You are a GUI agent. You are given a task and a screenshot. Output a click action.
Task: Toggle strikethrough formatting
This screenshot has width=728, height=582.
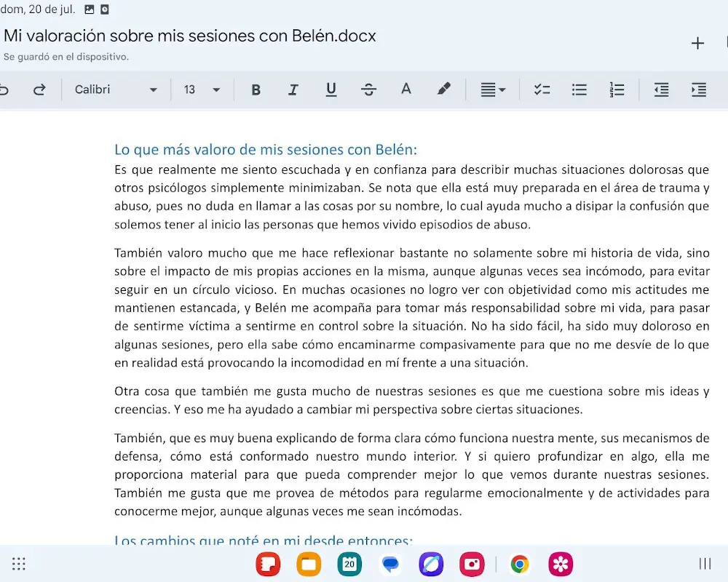coord(369,89)
